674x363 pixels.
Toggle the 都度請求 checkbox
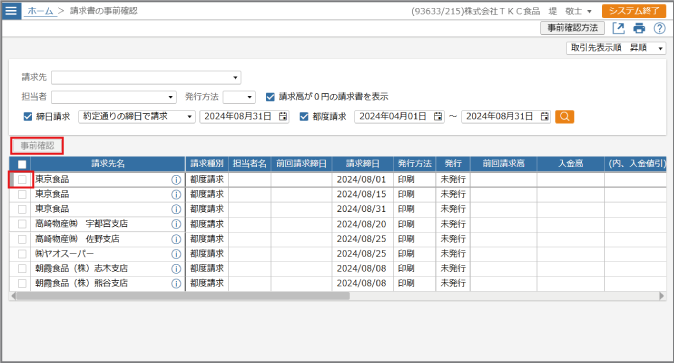click(304, 117)
